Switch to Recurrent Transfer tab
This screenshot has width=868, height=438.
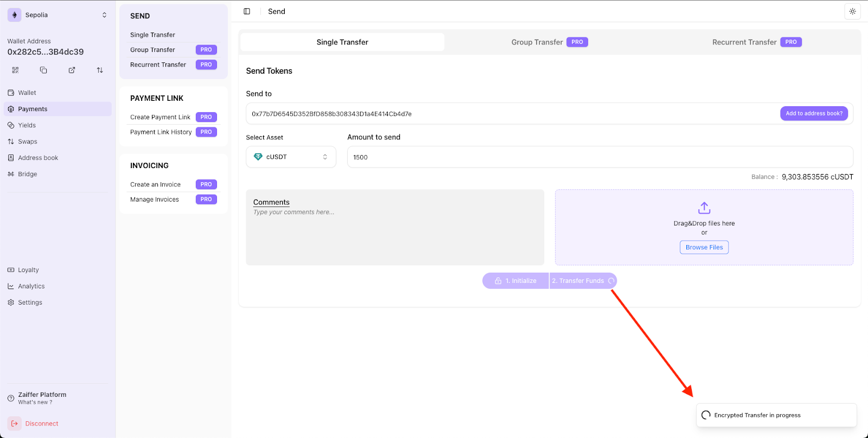pyautogui.click(x=756, y=42)
